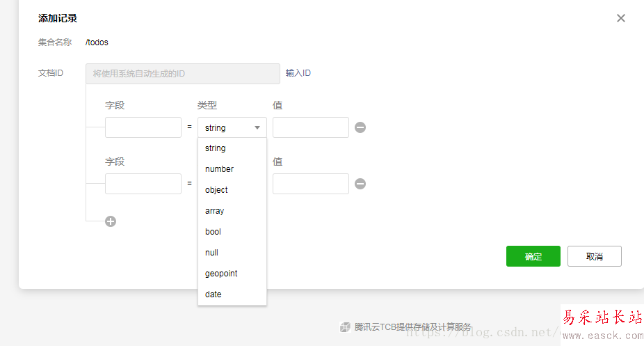Image resolution: width=644 pixels, height=346 pixels.
Task: Click the 输入ID link
Action: (298, 73)
